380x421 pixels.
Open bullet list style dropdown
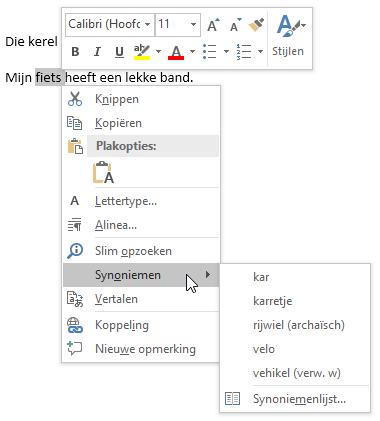click(226, 52)
